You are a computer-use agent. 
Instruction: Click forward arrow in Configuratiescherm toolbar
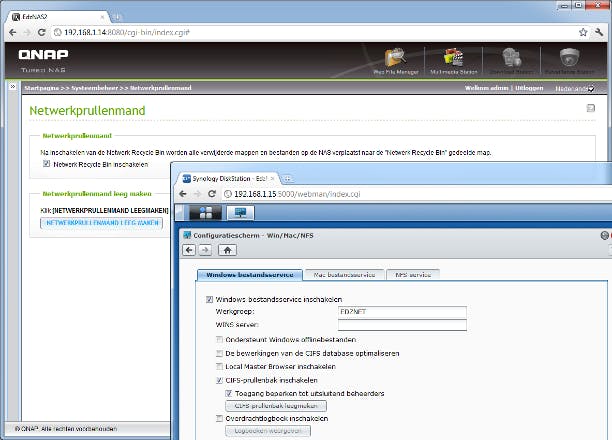click(205, 250)
